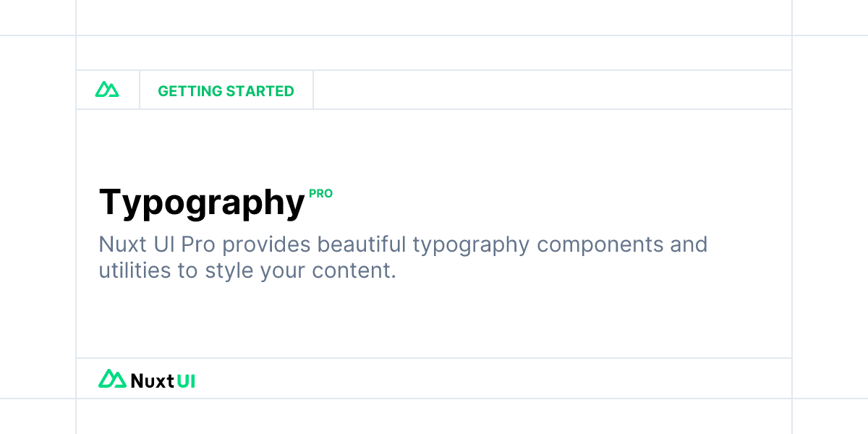This screenshot has height=434, width=868.
Task: Click the Nuxt UI mountain icon in the footer
Action: click(x=112, y=379)
